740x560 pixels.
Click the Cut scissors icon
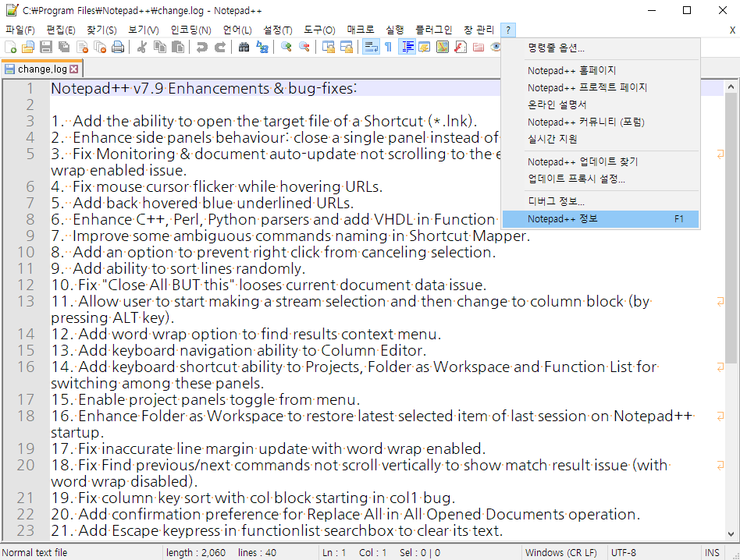[x=141, y=47]
